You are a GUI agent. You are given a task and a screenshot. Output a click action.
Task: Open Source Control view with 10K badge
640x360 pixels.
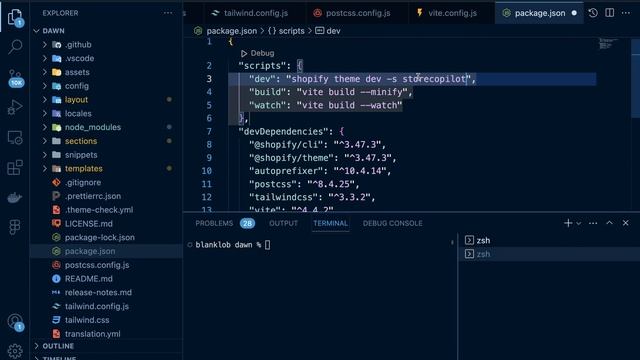tap(16, 78)
